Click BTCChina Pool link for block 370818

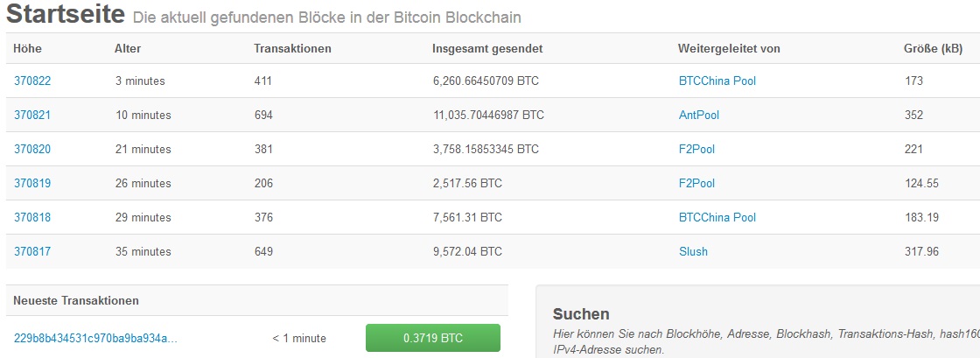point(717,217)
